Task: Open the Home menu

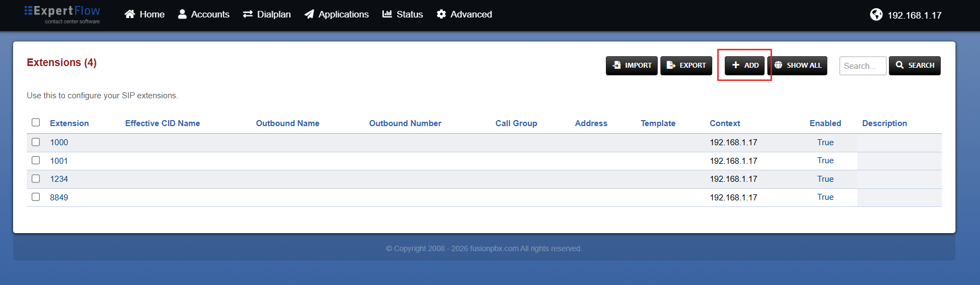Action: 145,14
